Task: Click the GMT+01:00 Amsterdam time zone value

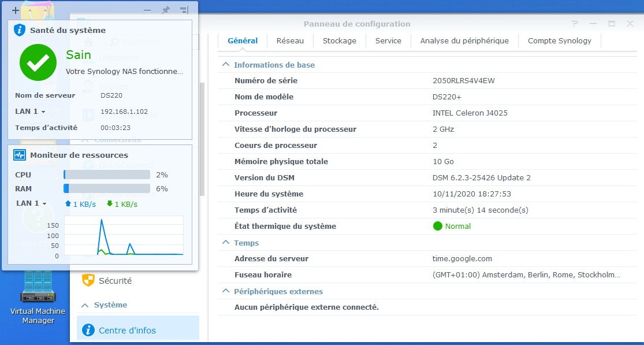Action: 527,274
